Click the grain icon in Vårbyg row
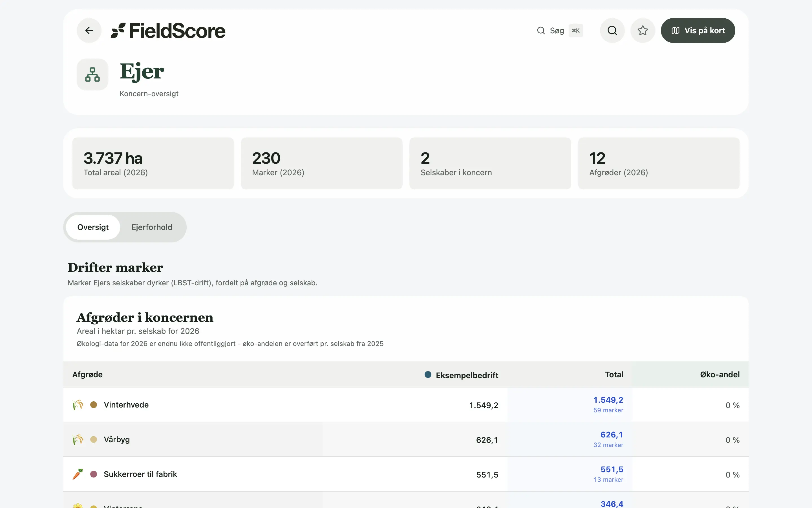The width and height of the screenshot is (812, 508). (78, 439)
